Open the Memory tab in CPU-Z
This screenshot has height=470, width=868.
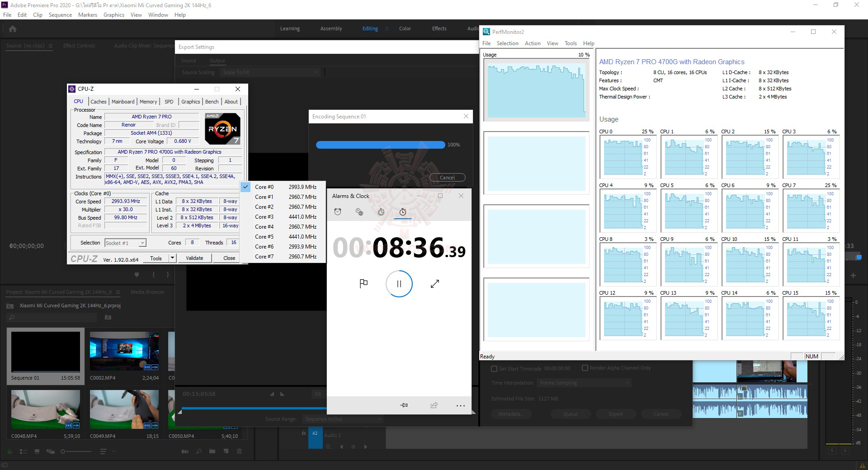click(x=148, y=102)
